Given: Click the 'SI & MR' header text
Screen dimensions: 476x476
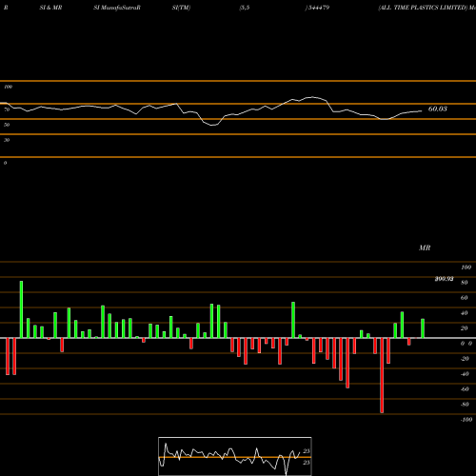Looking at the screenshot, I should point(50,8).
